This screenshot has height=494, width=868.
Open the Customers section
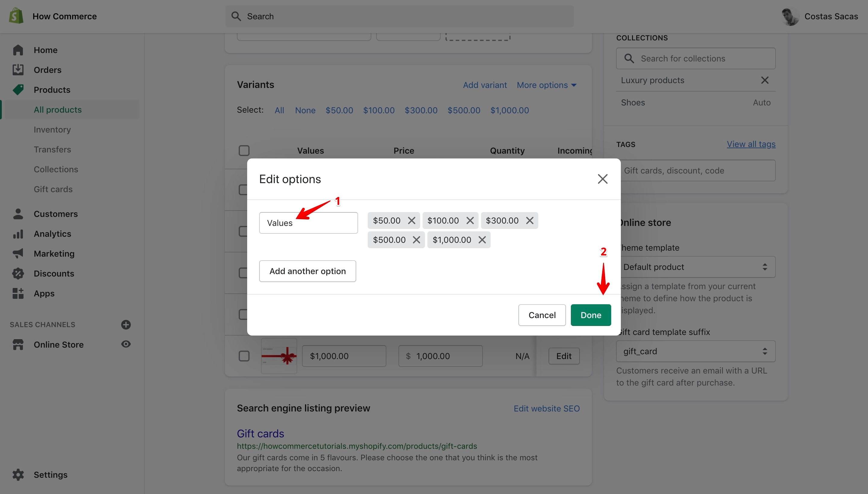(56, 214)
